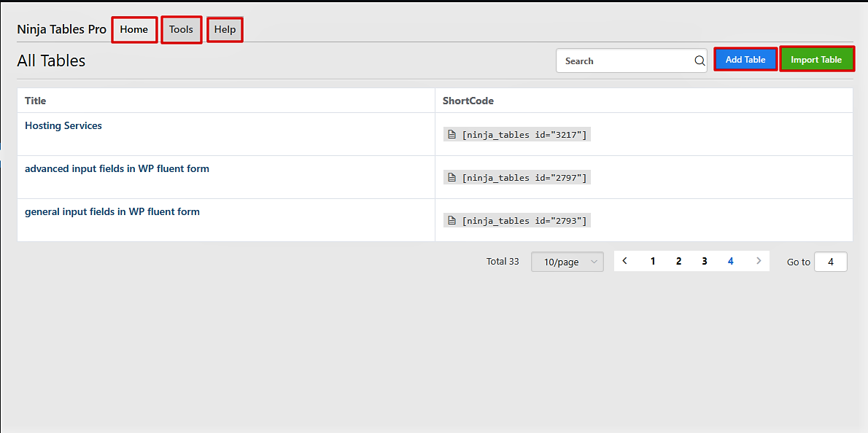
Task: Switch to page 3 in pagination
Action: [704, 261]
